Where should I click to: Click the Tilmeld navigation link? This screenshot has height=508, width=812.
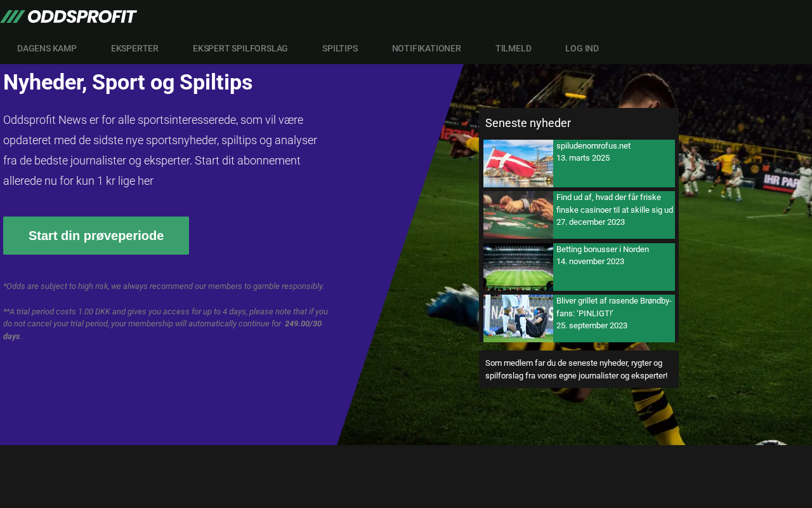[x=513, y=48]
